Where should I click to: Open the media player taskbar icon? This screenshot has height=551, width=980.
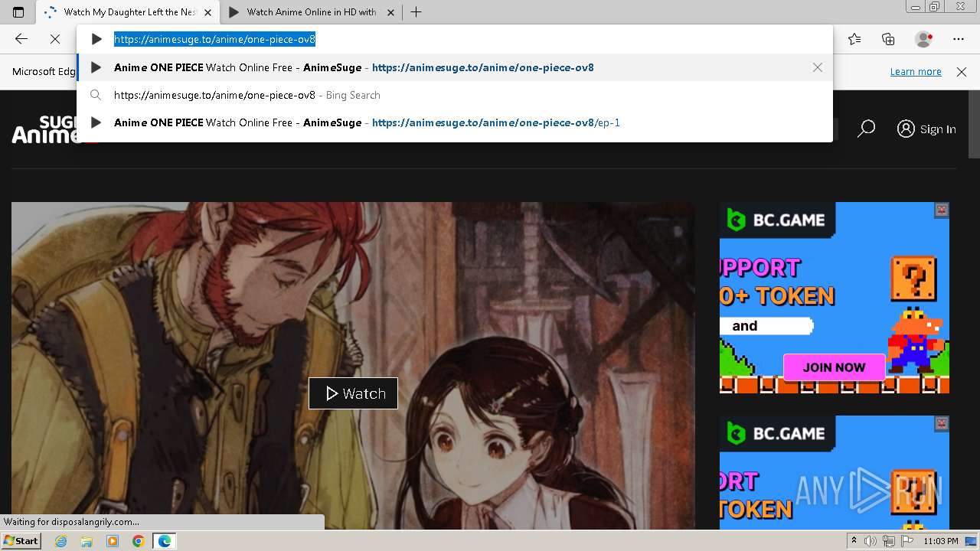click(113, 541)
